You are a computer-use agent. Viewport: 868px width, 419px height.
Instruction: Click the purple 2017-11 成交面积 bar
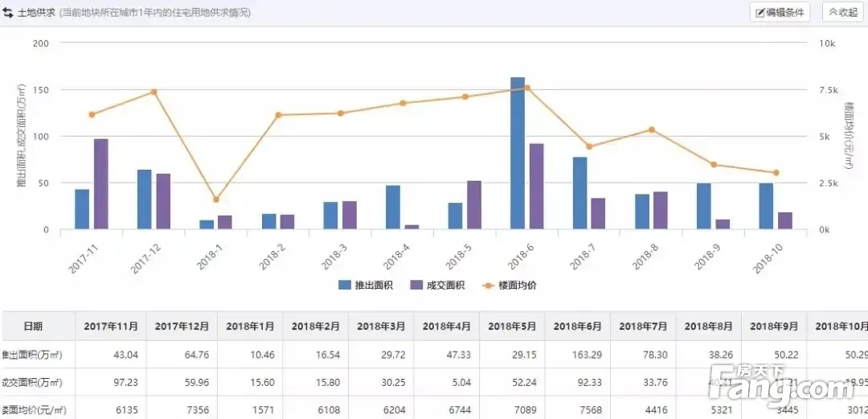pos(100,184)
